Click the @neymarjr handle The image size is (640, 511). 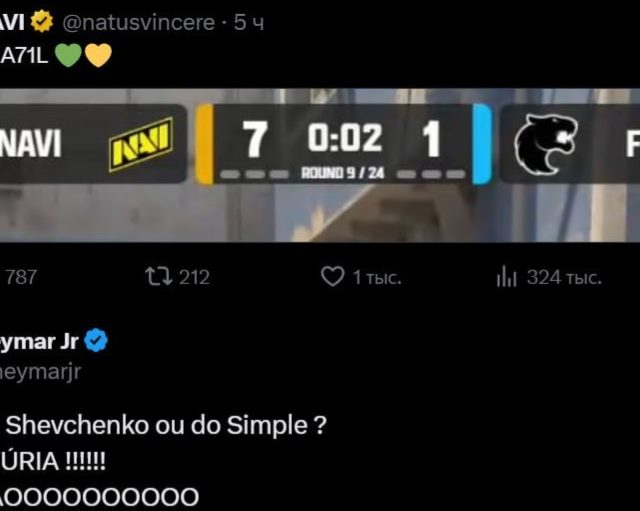tap(40, 371)
